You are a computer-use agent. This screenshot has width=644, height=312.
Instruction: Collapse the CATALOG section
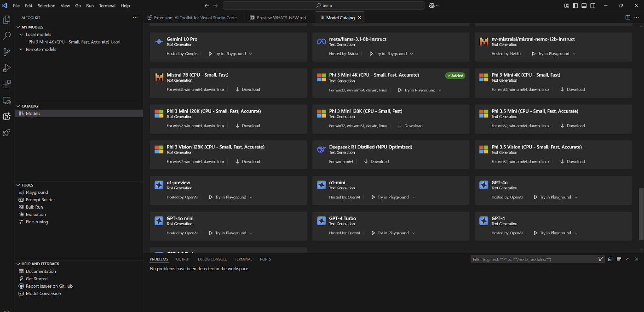(x=18, y=106)
